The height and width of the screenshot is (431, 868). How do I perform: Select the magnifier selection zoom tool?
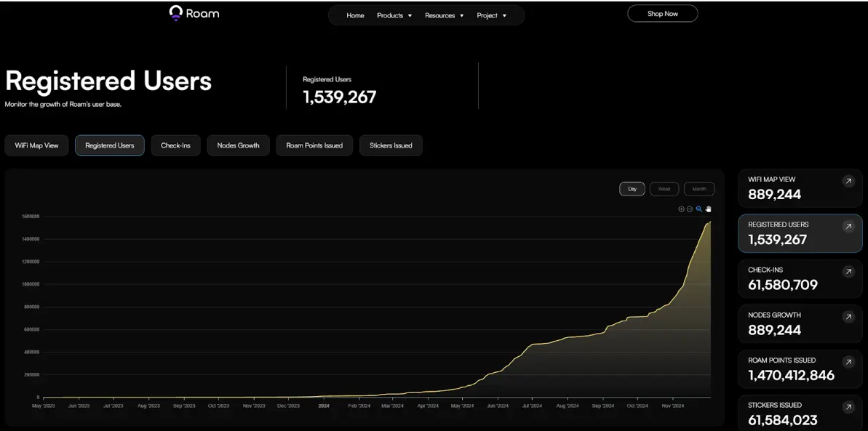tap(699, 209)
